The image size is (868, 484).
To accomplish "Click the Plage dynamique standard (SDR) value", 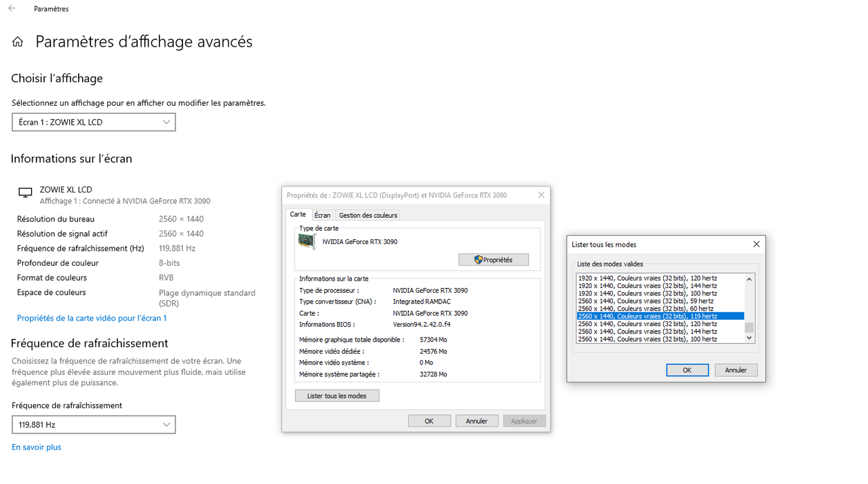I will [x=207, y=298].
